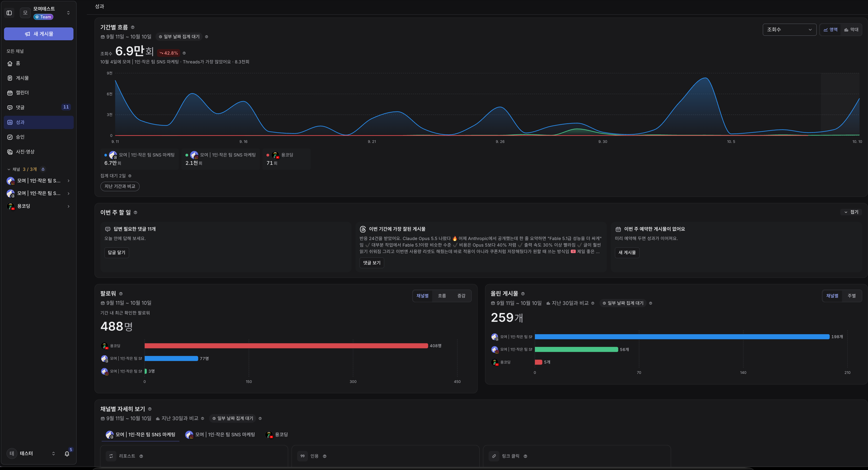Select the 용코딩 tab in channel details
868x470 pixels.
(277, 435)
